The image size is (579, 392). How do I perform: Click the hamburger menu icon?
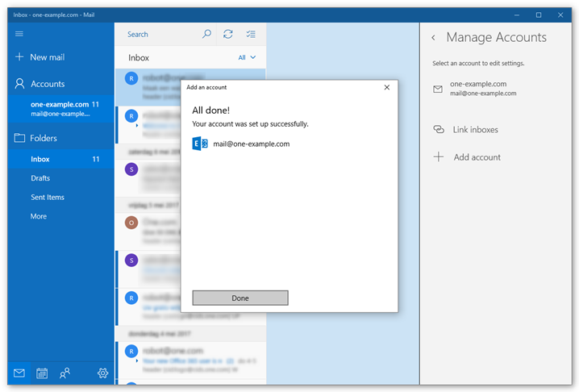pos(19,34)
